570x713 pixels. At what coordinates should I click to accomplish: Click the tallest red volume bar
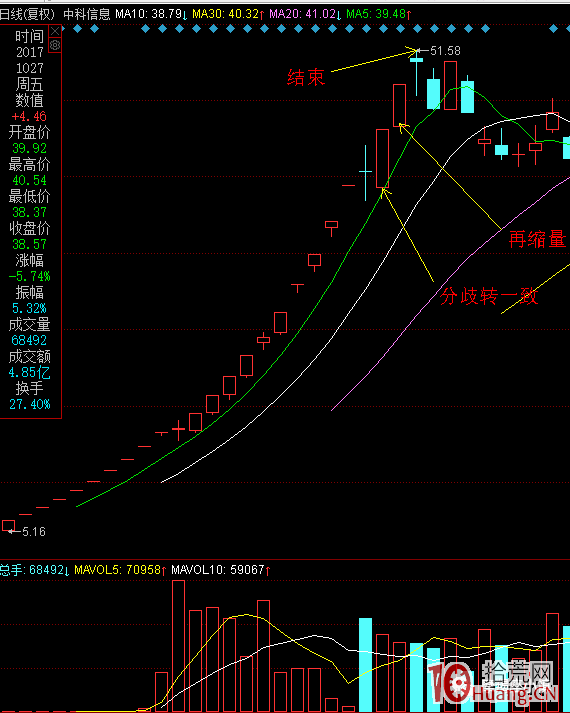point(178,646)
